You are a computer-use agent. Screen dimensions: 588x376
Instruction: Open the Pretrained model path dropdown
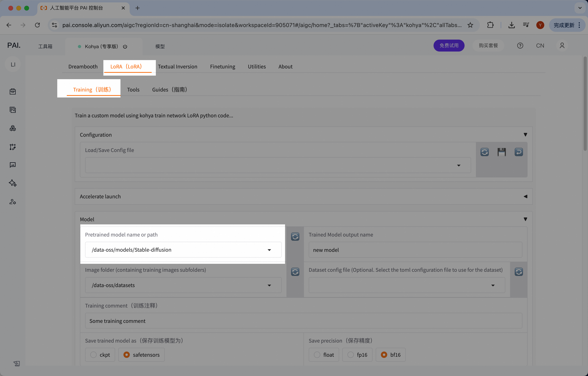(x=269, y=250)
